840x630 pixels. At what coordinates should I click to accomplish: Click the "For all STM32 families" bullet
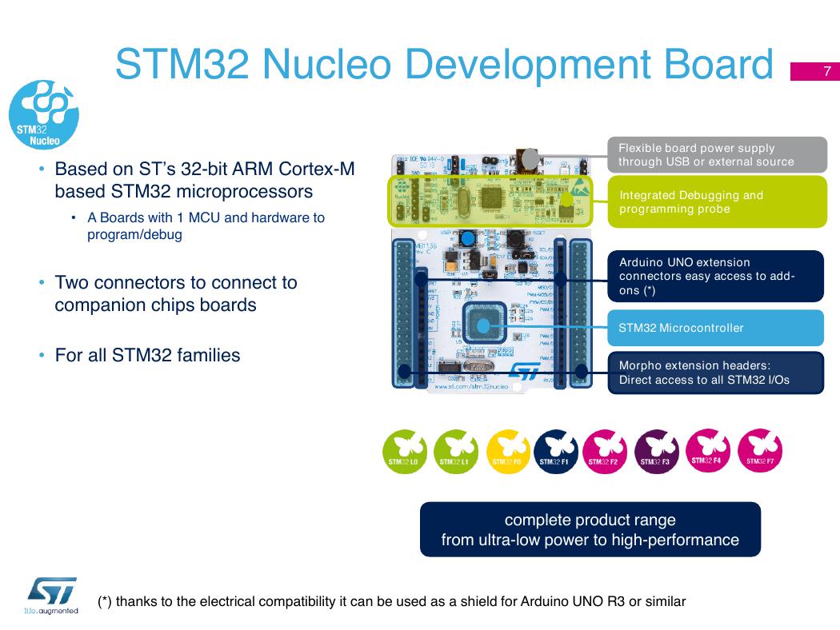147,355
